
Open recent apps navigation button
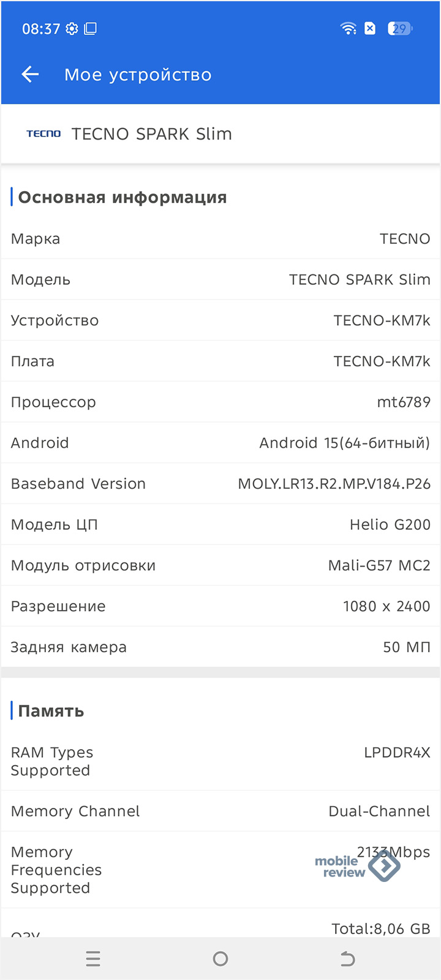(x=93, y=959)
